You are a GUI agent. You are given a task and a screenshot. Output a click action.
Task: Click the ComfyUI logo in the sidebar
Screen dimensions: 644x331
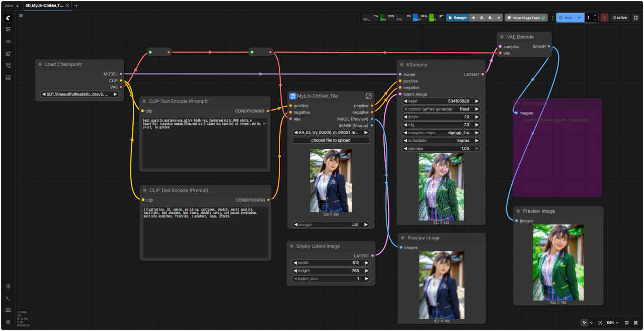pyautogui.click(x=8, y=18)
